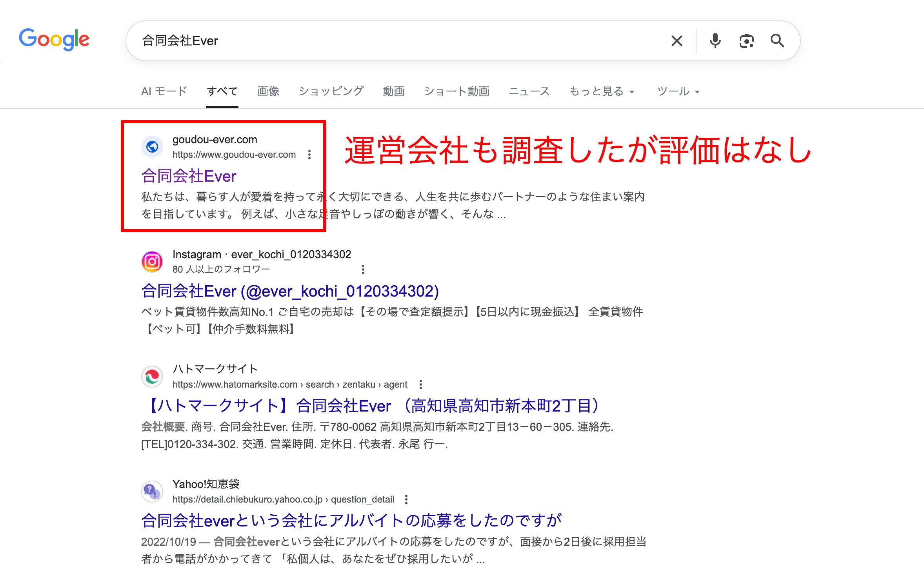Switch to 動画 tab
The width and height of the screenshot is (924, 572).
point(394,91)
